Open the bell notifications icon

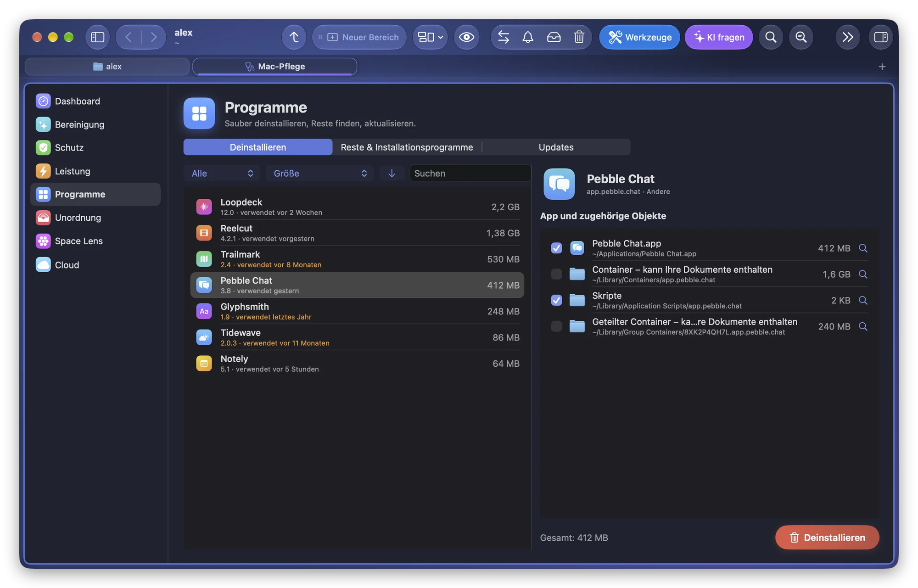tap(528, 37)
